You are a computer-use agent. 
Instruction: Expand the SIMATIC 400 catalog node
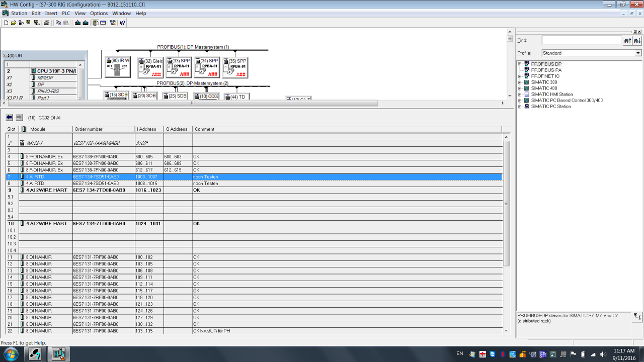(520, 88)
